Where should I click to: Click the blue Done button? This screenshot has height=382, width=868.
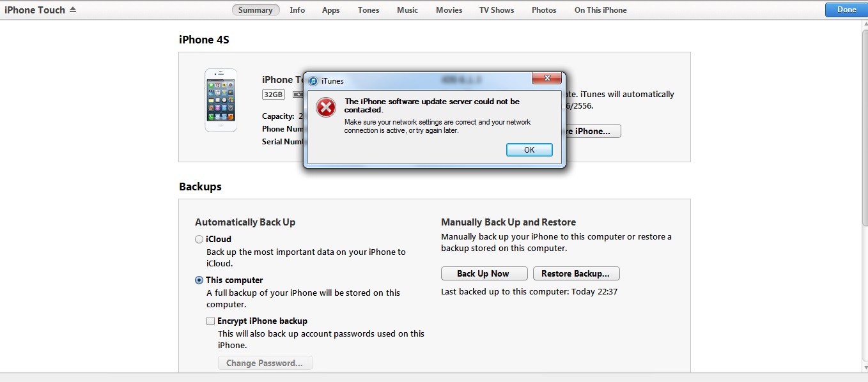pos(846,10)
